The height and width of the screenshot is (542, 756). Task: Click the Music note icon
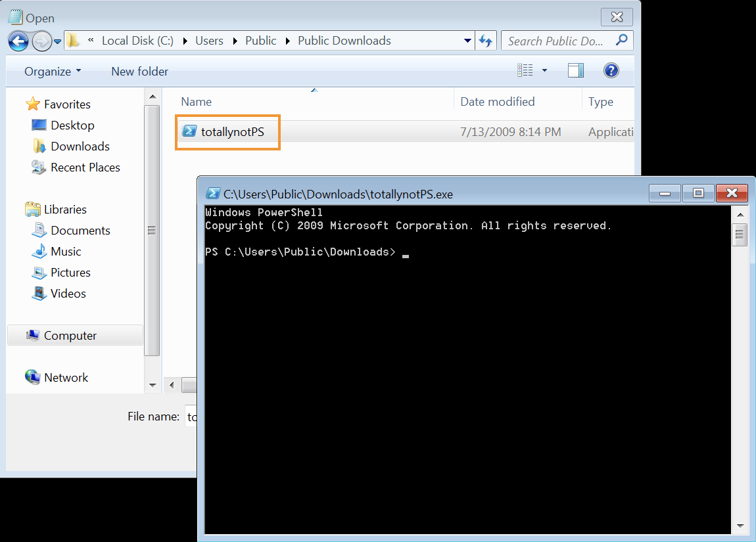[x=39, y=251]
